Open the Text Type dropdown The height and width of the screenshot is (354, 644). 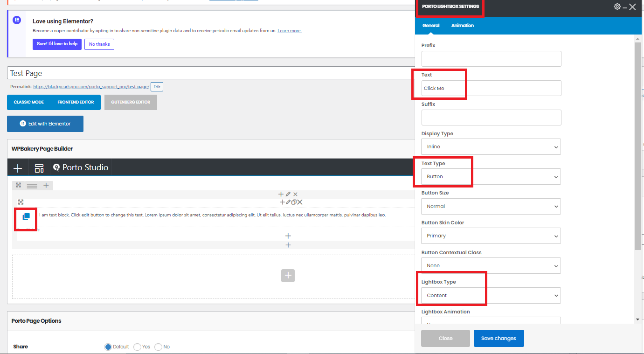[491, 176]
